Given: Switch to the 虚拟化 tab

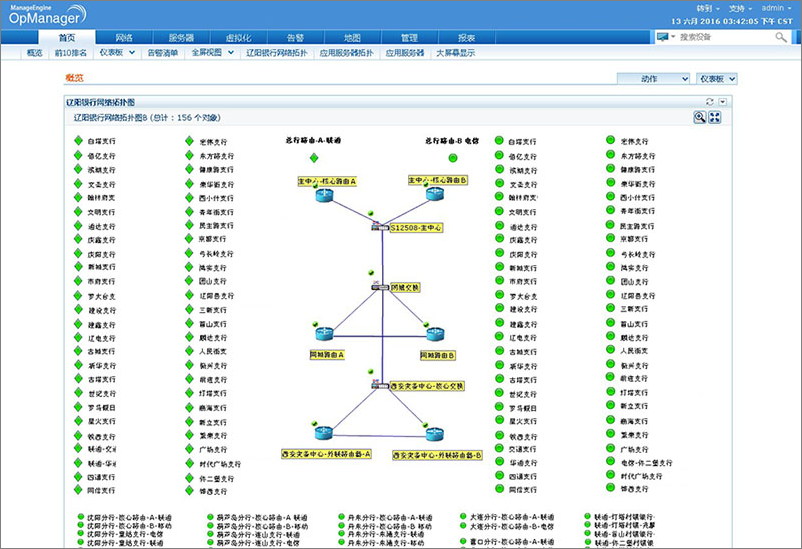Looking at the screenshot, I should click(x=238, y=37).
